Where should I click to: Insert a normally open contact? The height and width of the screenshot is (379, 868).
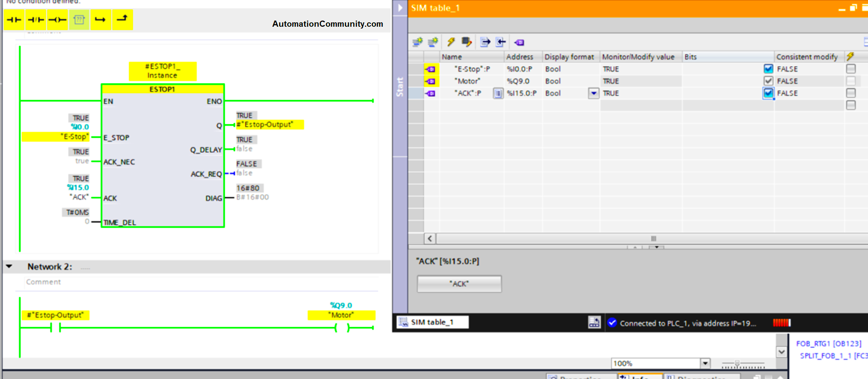pyautogui.click(x=14, y=20)
